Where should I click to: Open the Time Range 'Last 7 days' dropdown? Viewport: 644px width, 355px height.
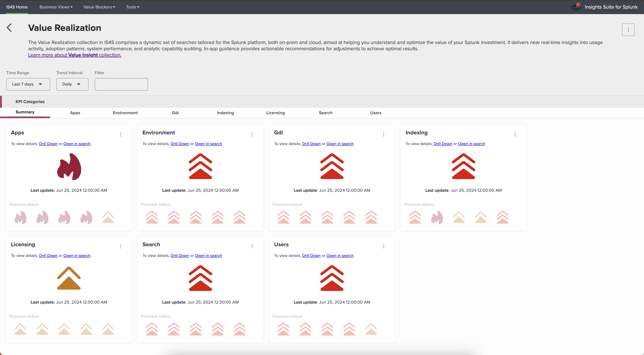coord(28,84)
